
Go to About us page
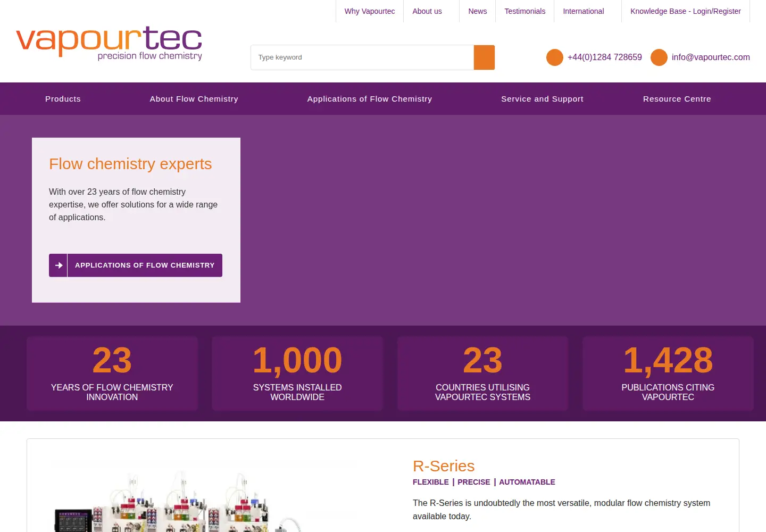point(427,11)
